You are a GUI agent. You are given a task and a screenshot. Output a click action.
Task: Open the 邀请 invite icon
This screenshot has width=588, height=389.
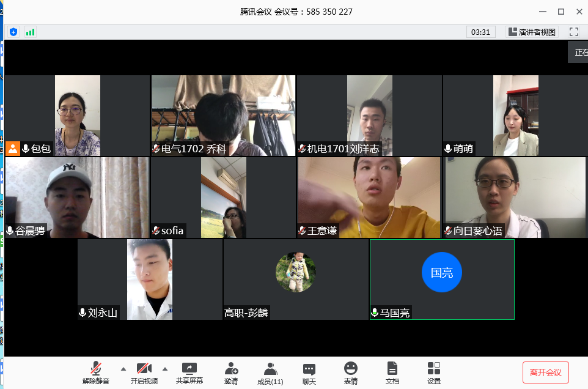point(231,372)
